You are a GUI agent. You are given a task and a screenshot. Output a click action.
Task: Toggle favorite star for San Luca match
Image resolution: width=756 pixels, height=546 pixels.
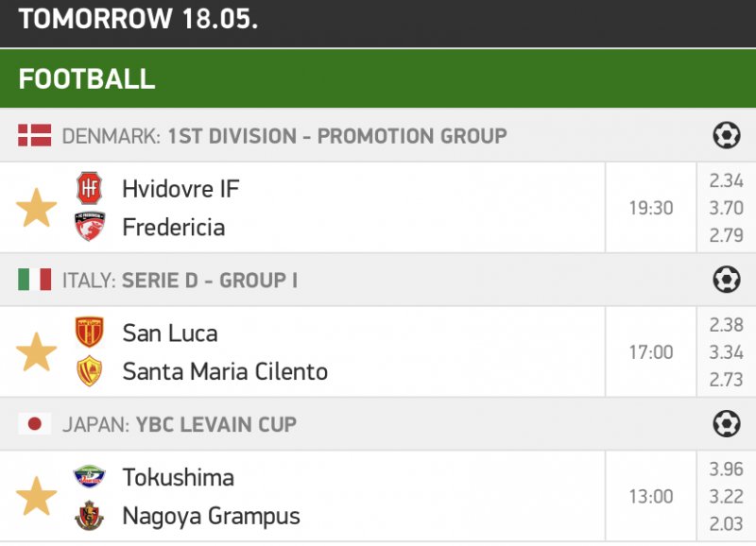point(37,352)
